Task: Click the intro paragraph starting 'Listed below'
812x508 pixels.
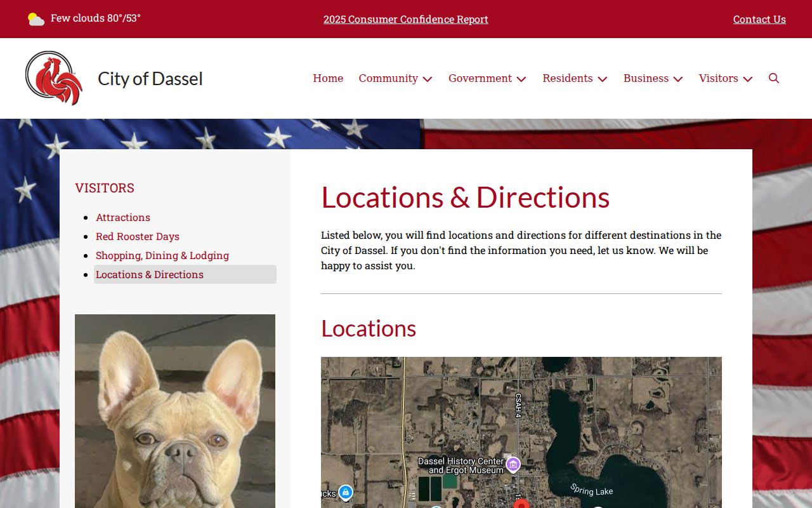Action: (x=521, y=250)
